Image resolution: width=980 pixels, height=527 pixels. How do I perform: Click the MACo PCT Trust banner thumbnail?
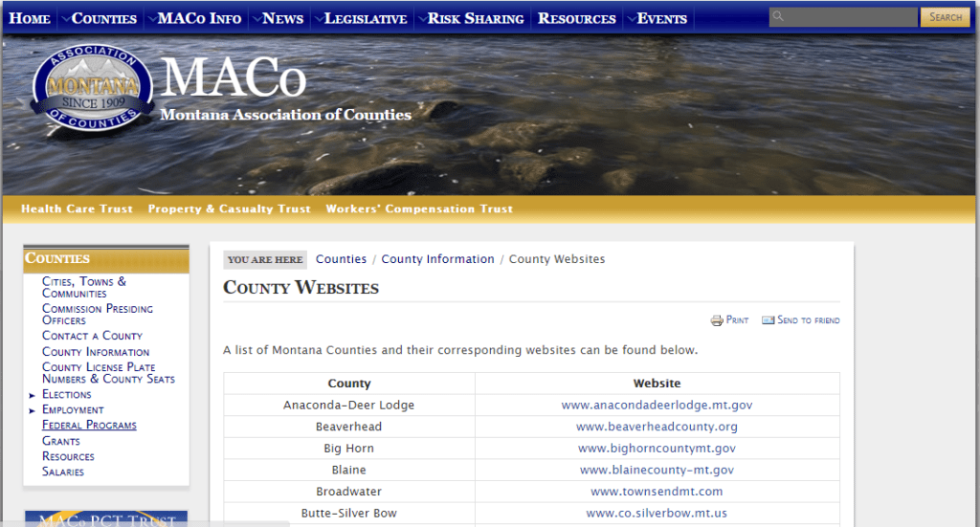[x=106, y=519]
